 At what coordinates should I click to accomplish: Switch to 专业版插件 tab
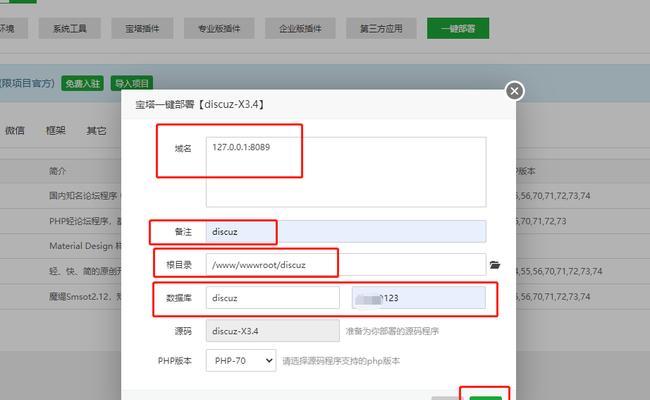219,29
